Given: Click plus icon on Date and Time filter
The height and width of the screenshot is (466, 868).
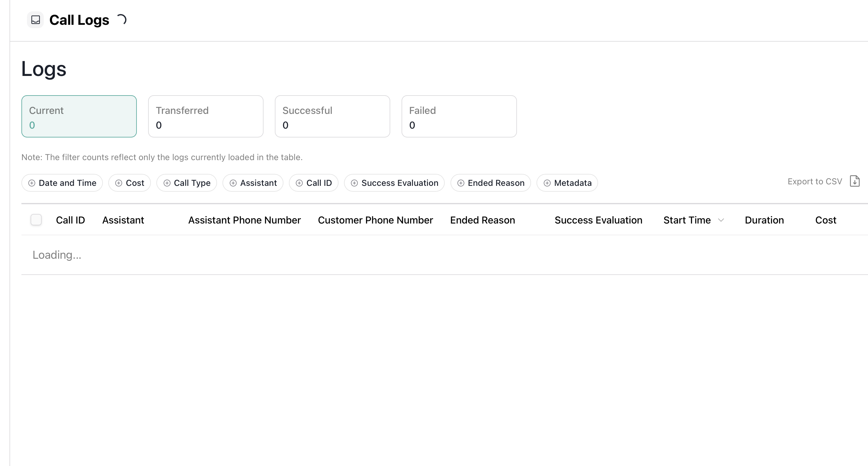Looking at the screenshot, I should 32,183.
